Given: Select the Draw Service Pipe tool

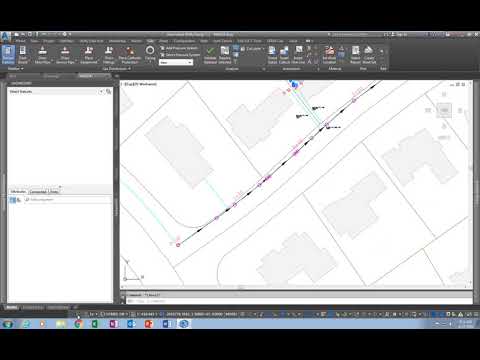Looking at the screenshot, I should click(65, 55).
